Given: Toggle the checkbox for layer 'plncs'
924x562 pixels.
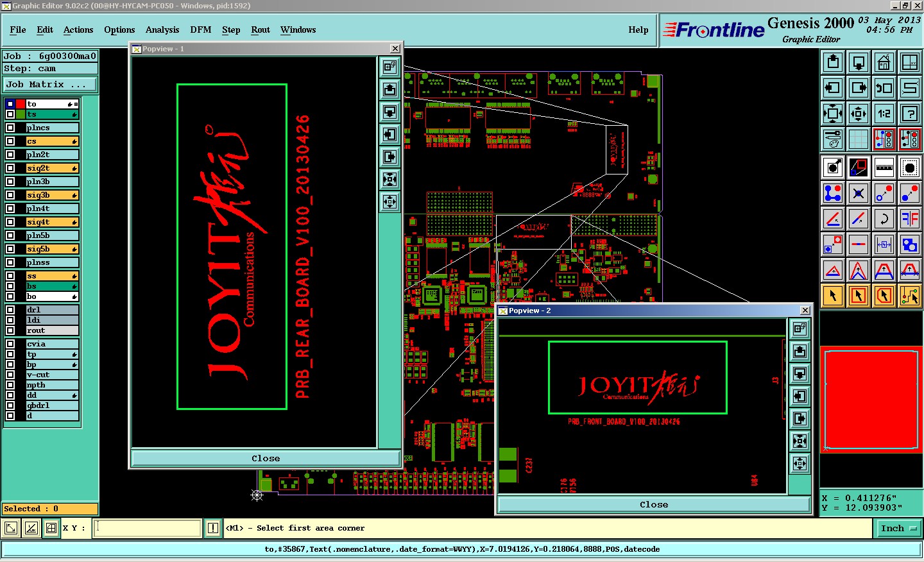Looking at the screenshot, I should pos(10,128).
